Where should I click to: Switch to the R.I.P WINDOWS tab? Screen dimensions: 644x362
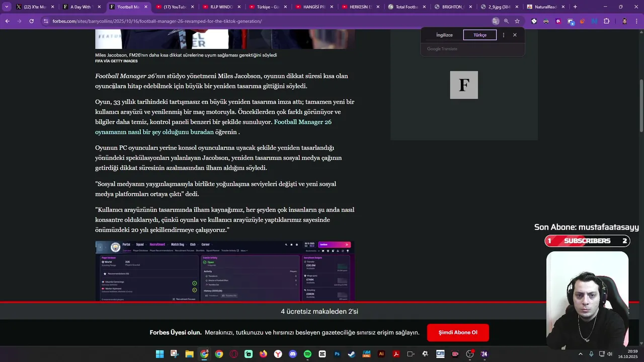pos(220,7)
